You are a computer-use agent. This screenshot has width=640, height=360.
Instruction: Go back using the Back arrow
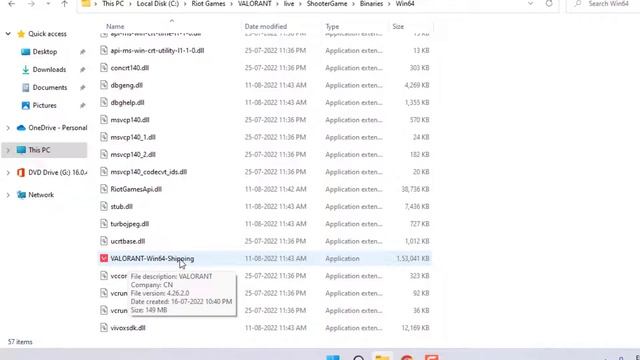tap(11, 4)
